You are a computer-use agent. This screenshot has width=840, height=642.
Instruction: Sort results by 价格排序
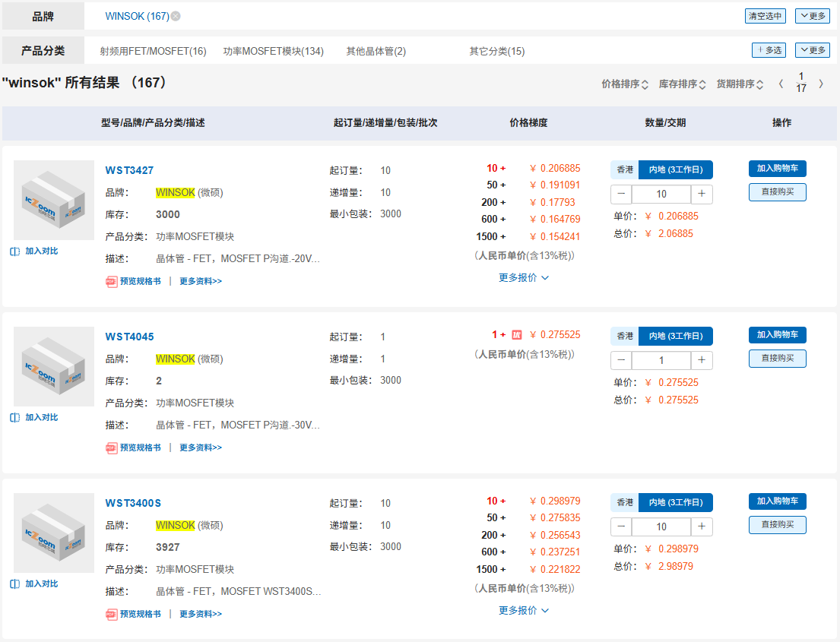(625, 84)
